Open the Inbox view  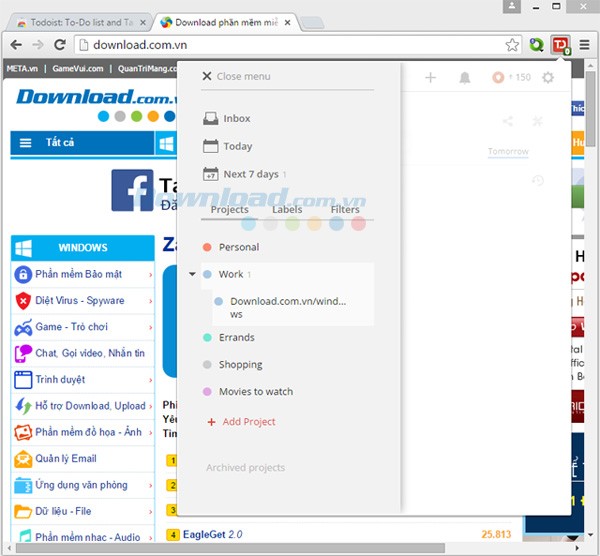pyautogui.click(x=236, y=119)
